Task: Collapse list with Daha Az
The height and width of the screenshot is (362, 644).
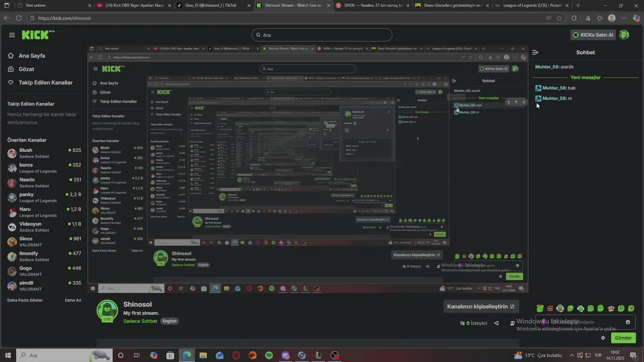Action: click(x=73, y=300)
